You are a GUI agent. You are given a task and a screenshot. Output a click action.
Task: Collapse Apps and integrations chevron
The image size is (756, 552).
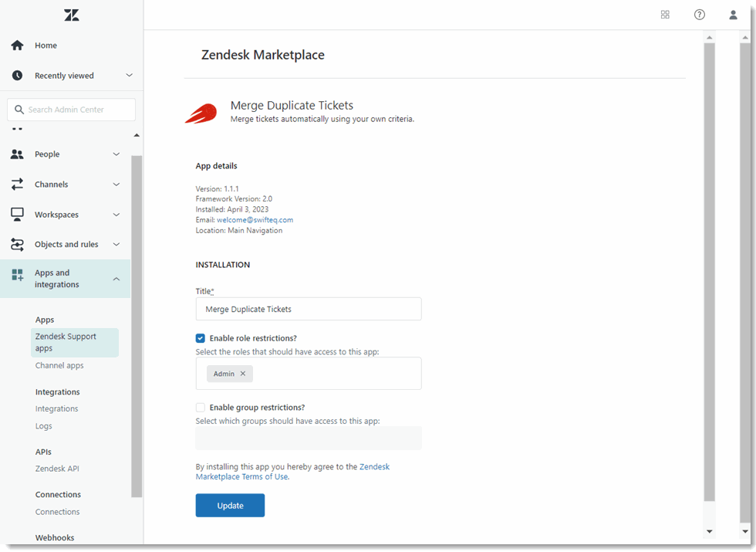point(116,279)
